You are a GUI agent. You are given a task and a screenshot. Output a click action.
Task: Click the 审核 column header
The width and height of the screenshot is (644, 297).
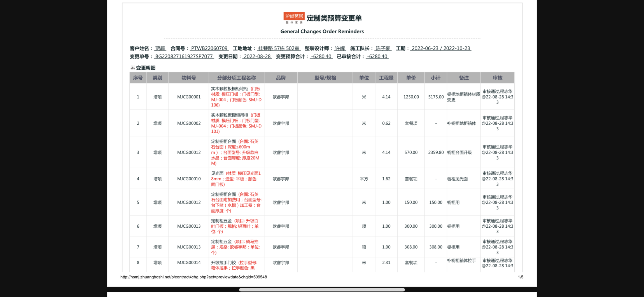tap(497, 78)
